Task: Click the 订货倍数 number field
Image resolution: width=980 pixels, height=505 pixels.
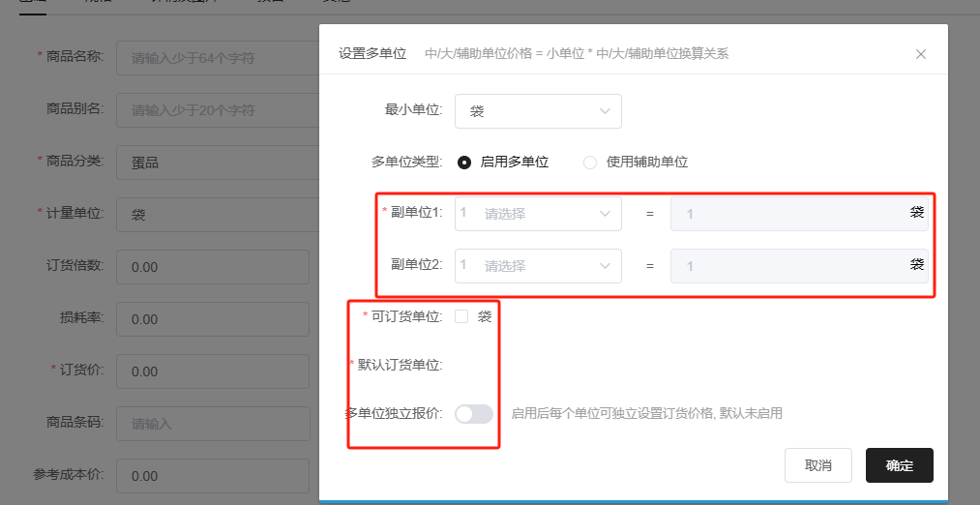Action: (212, 267)
